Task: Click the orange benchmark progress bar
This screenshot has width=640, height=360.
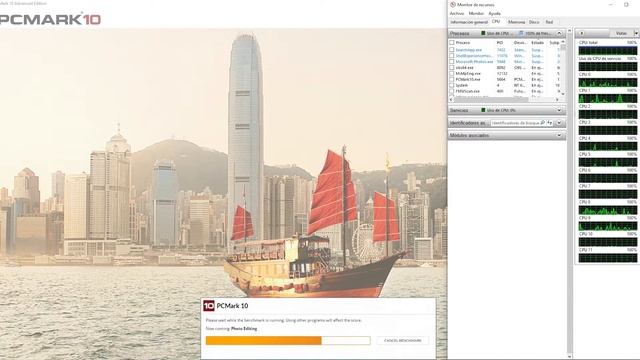Action: (x=288, y=340)
